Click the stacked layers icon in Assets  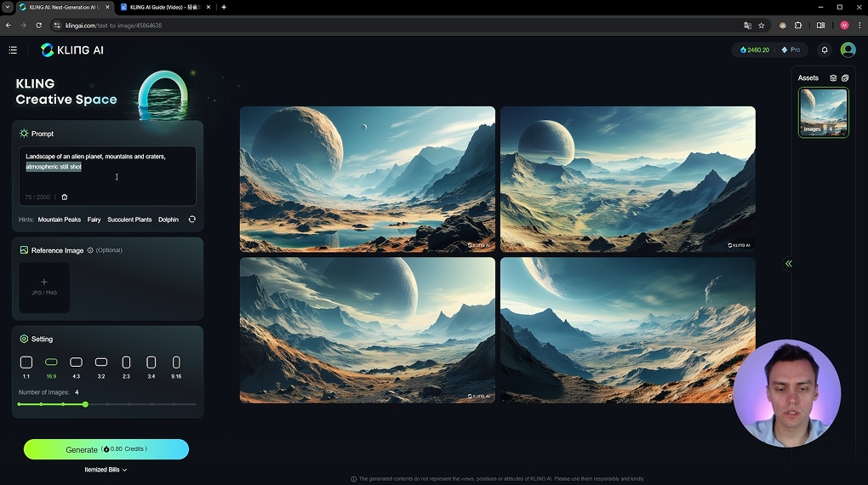(833, 78)
